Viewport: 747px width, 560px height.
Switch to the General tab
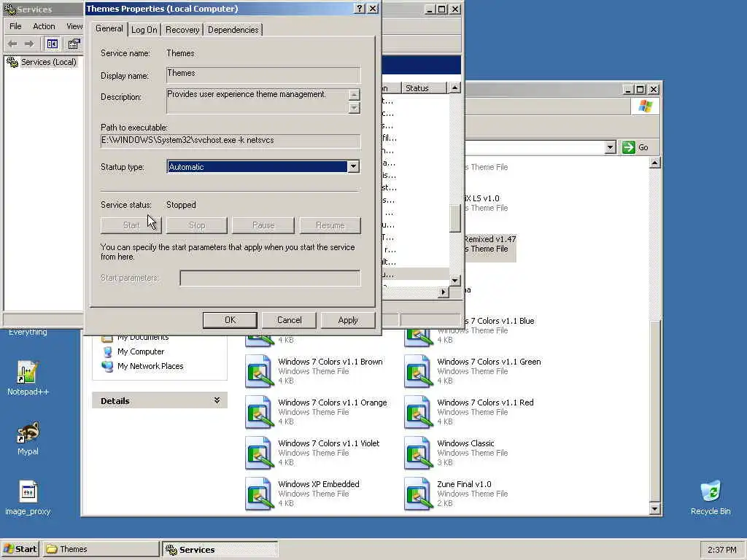pos(109,28)
